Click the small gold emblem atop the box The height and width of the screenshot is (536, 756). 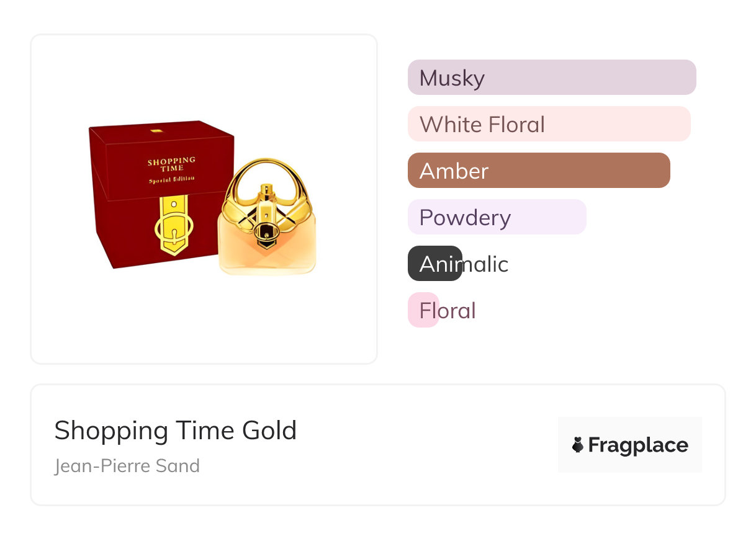156,131
